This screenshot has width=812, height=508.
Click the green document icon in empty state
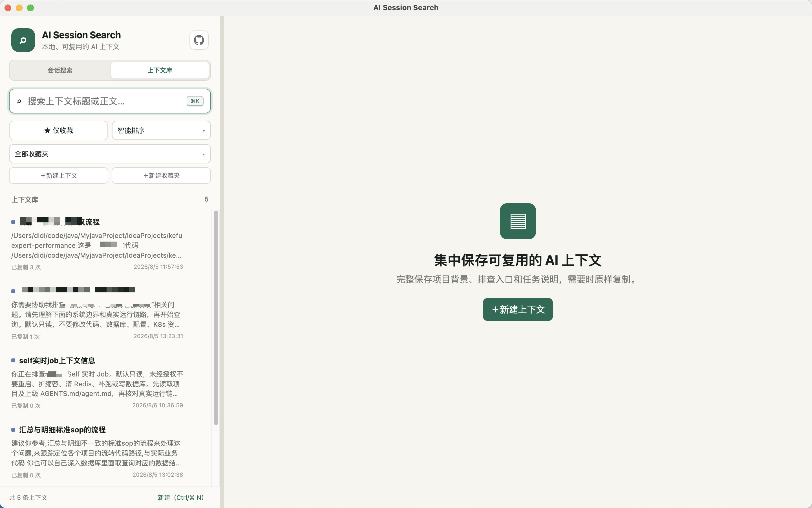517,221
